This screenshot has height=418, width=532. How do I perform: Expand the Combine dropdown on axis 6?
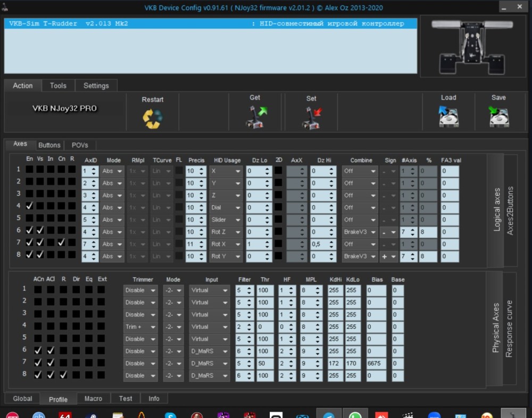pos(359,232)
